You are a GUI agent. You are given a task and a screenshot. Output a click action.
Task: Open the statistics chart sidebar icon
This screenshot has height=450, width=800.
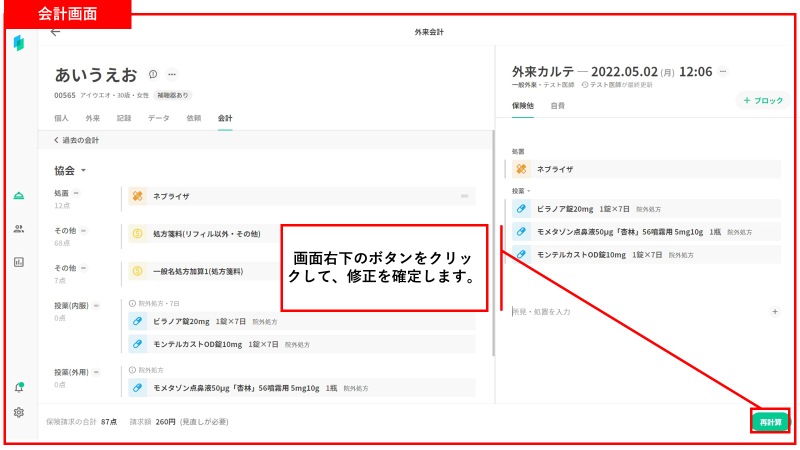[x=19, y=262]
